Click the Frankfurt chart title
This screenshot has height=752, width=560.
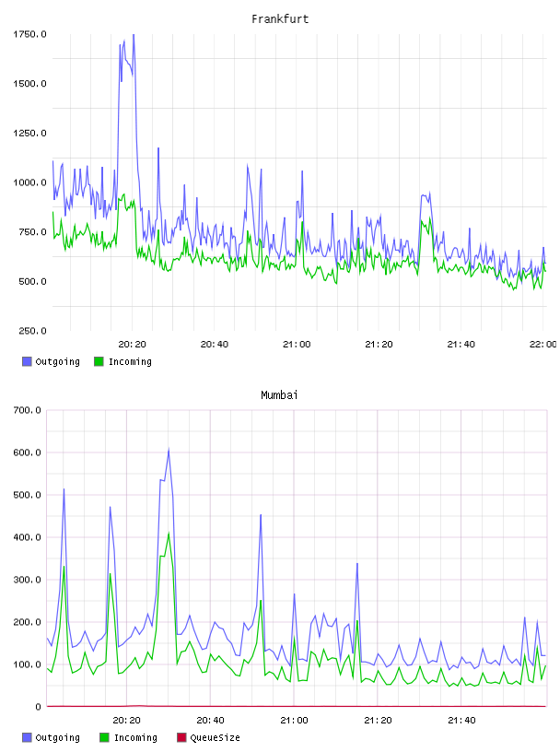coord(280,18)
